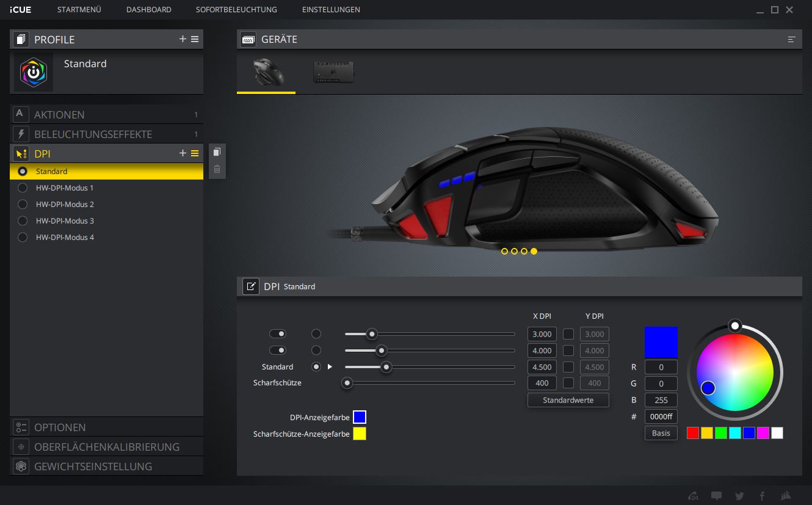The image size is (812, 505).
Task: Click the DPI-Anzeigefarbe blue swatch
Action: pos(360,417)
